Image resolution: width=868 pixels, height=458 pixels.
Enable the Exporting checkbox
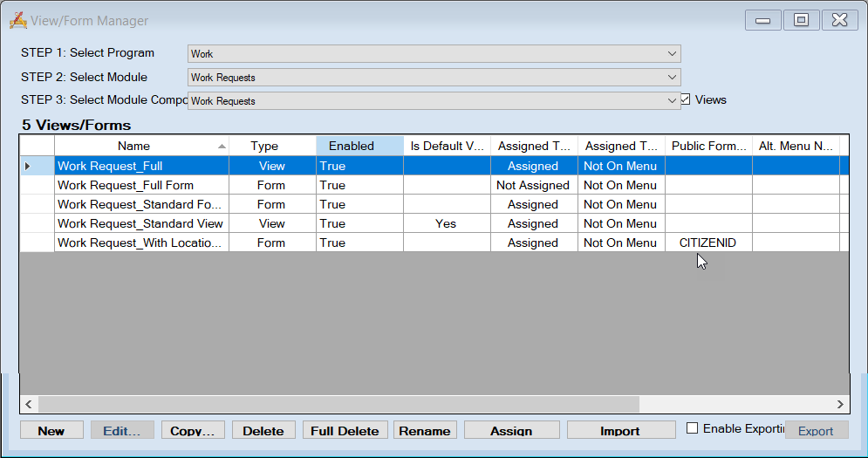coord(692,428)
